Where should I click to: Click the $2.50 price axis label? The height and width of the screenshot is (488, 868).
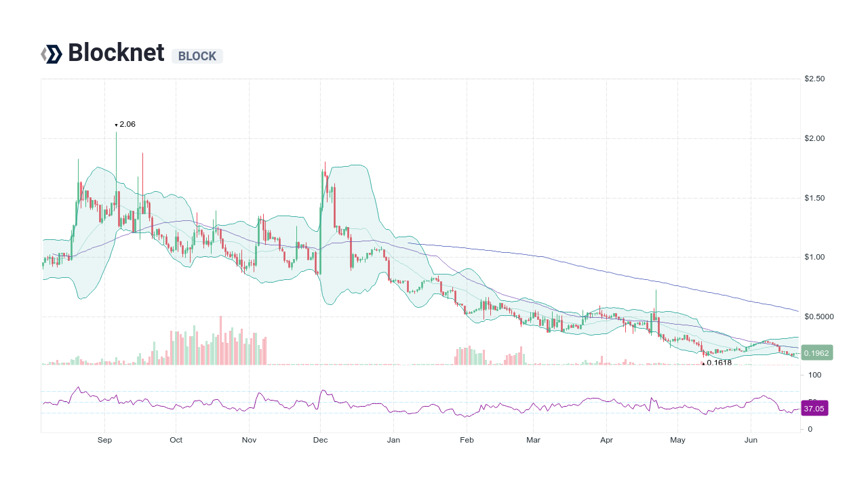click(814, 79)
